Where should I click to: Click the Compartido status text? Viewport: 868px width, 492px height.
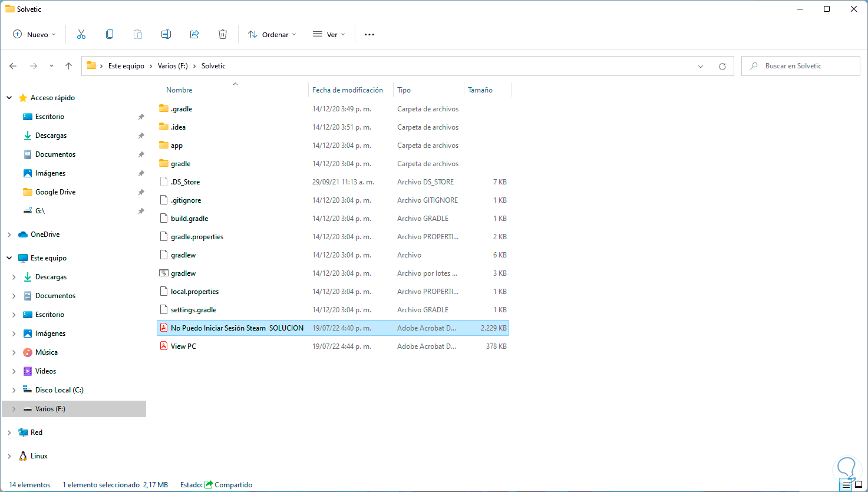(x=233, y=485)
